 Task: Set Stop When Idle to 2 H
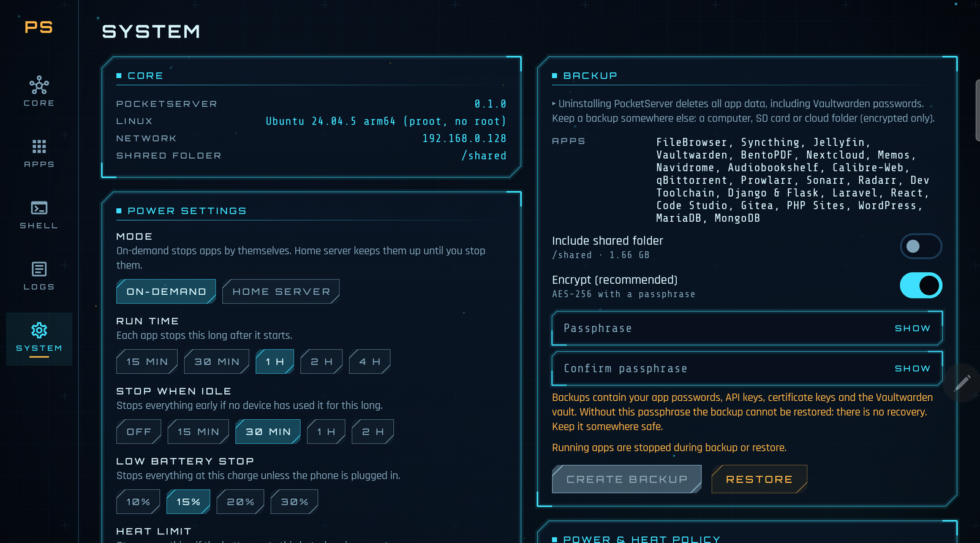(x=373, y=431)
